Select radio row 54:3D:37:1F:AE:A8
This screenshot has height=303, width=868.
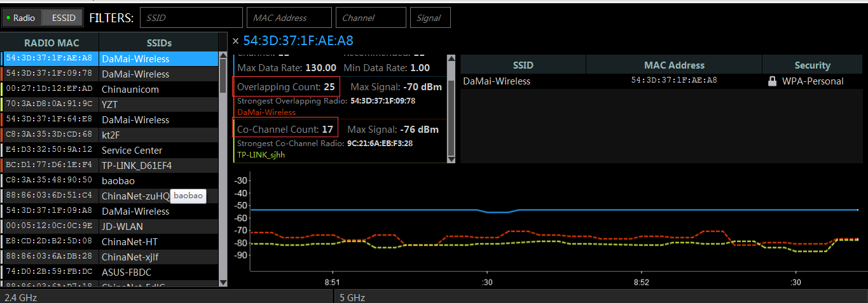(x=110, y=58)
